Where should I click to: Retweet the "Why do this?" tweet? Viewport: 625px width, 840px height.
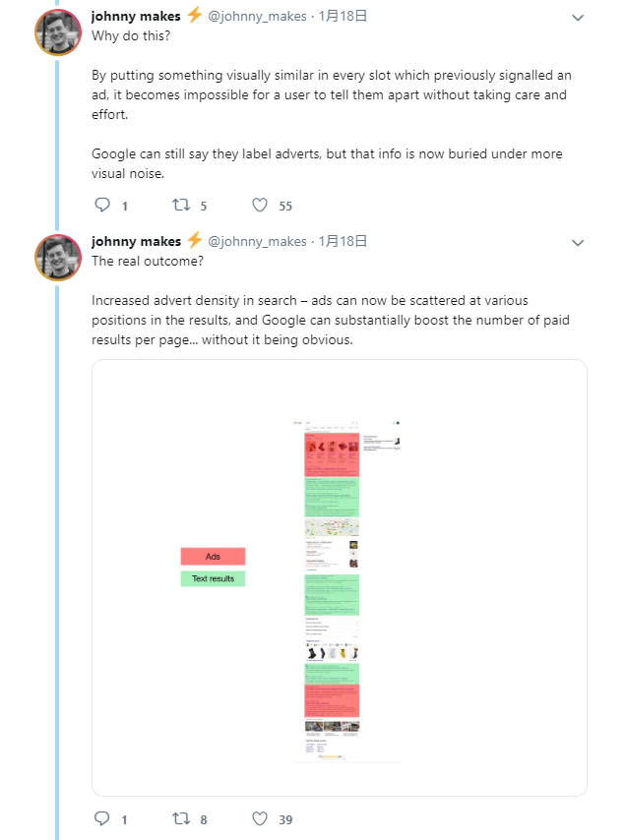click(181, 206)
